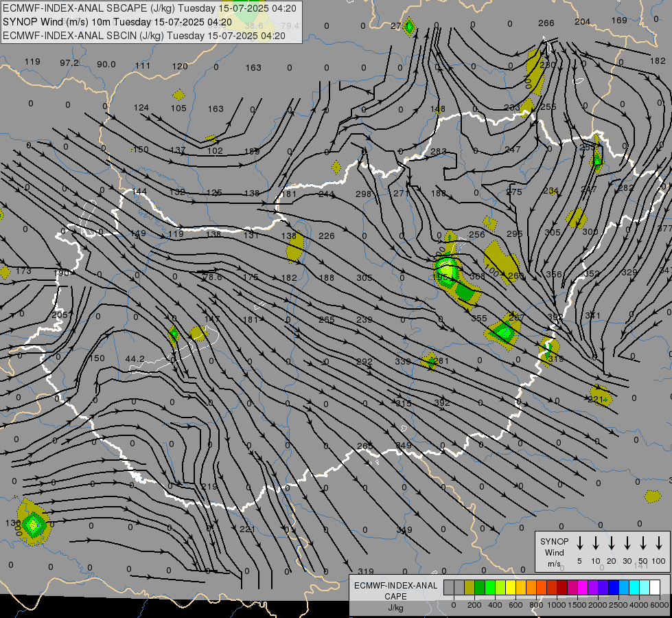This screenshot has width=672, height=618.
Task: Click the map value 205
Action: (x=60, y=314)
